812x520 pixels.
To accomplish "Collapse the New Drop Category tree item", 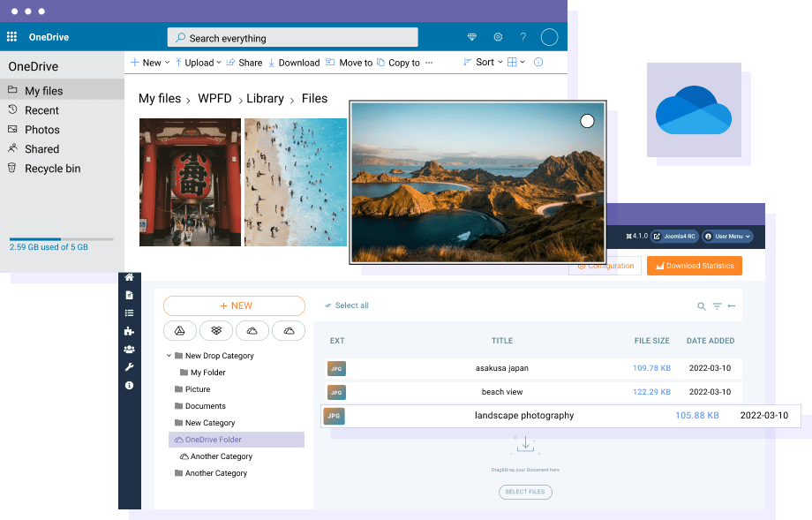I will click(169, 355).
